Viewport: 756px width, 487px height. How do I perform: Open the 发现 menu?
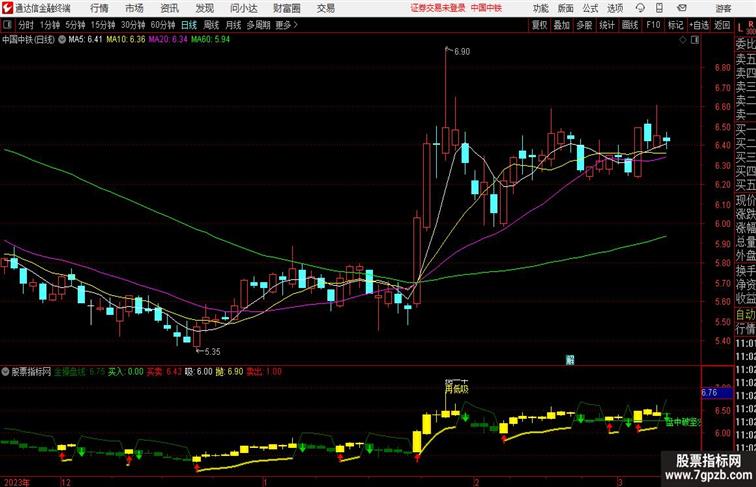(x=204, y=8)
